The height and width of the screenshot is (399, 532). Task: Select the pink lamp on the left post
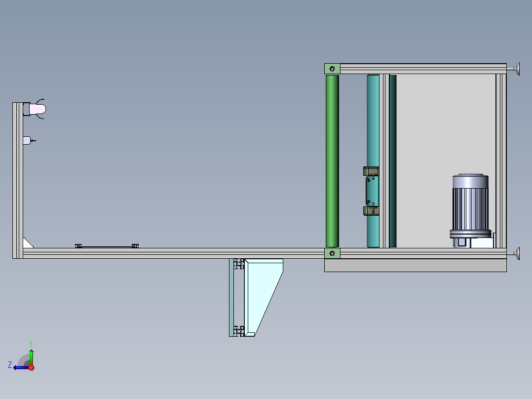[37, 109]
